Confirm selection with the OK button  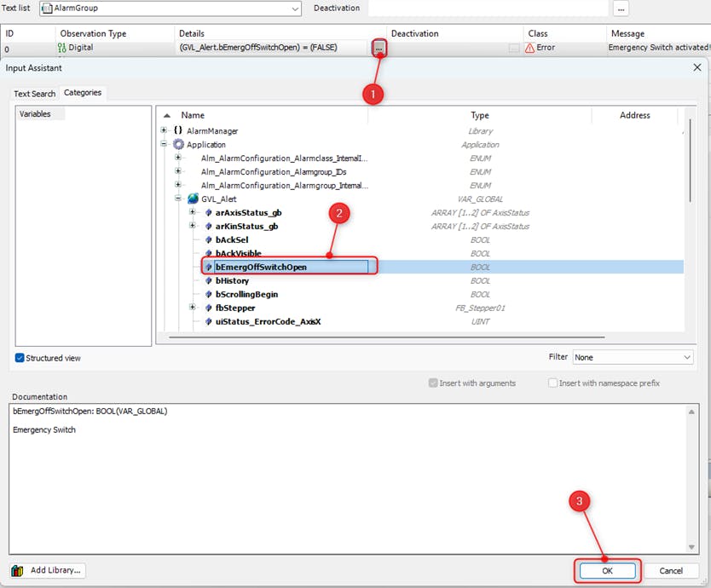point(607,570)
